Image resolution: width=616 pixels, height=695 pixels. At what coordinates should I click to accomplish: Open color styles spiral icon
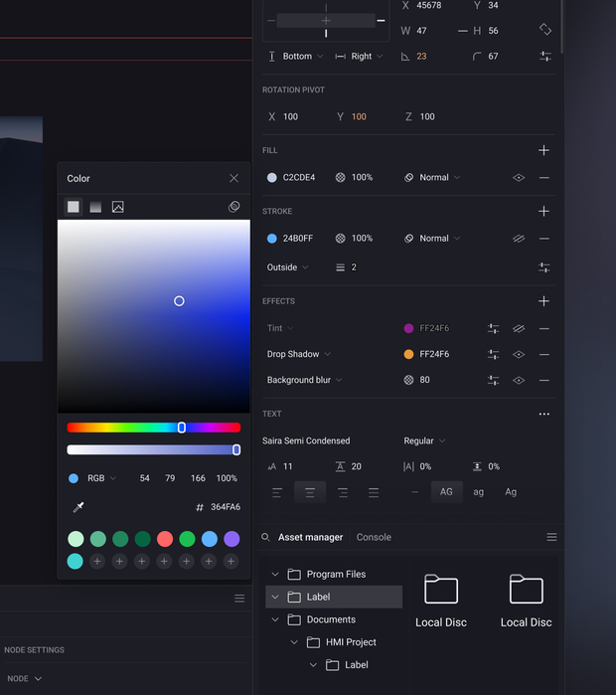point(233,207)
